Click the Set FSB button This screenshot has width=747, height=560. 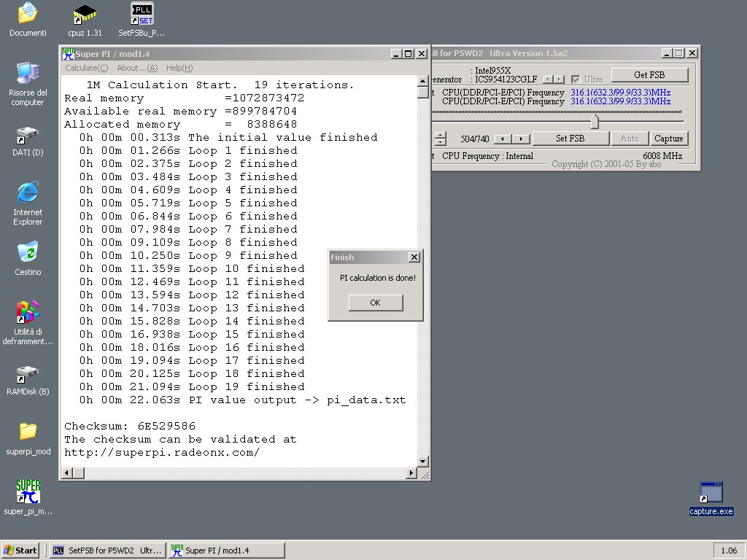click(x=570, y=139)
